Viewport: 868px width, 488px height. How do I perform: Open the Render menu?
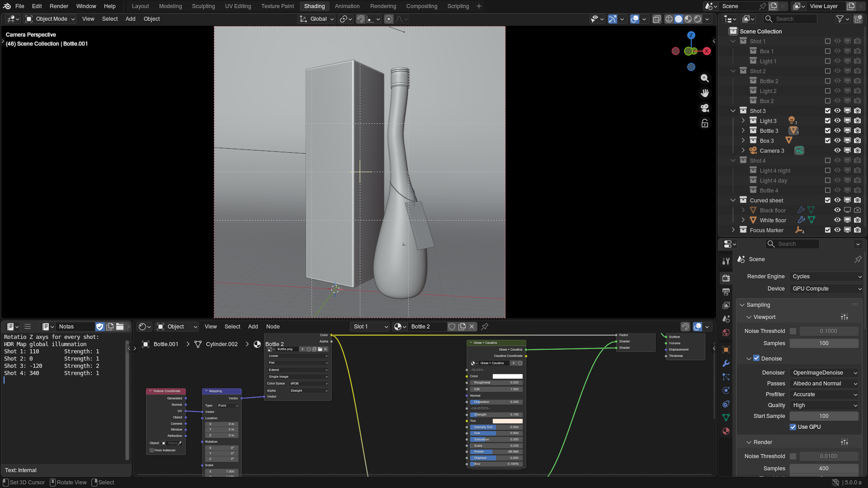[59, 6]
